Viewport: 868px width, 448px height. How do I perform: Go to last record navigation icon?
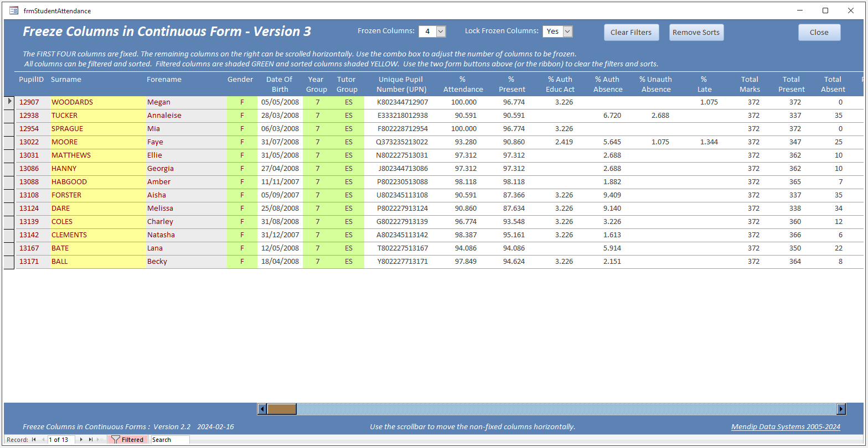91,440
